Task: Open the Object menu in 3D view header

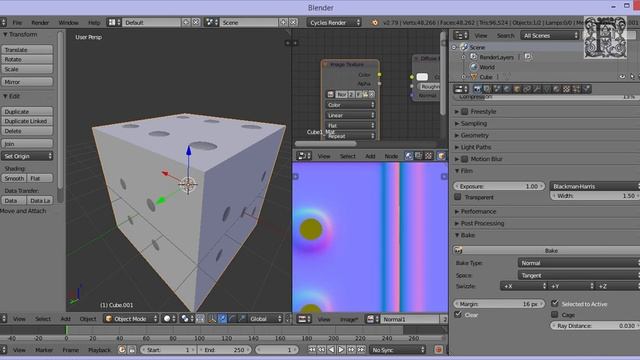Action: click(88, 319)
